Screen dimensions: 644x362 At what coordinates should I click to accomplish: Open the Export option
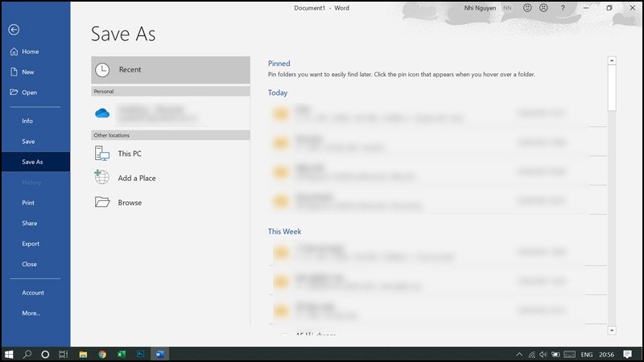pos(31,244)
